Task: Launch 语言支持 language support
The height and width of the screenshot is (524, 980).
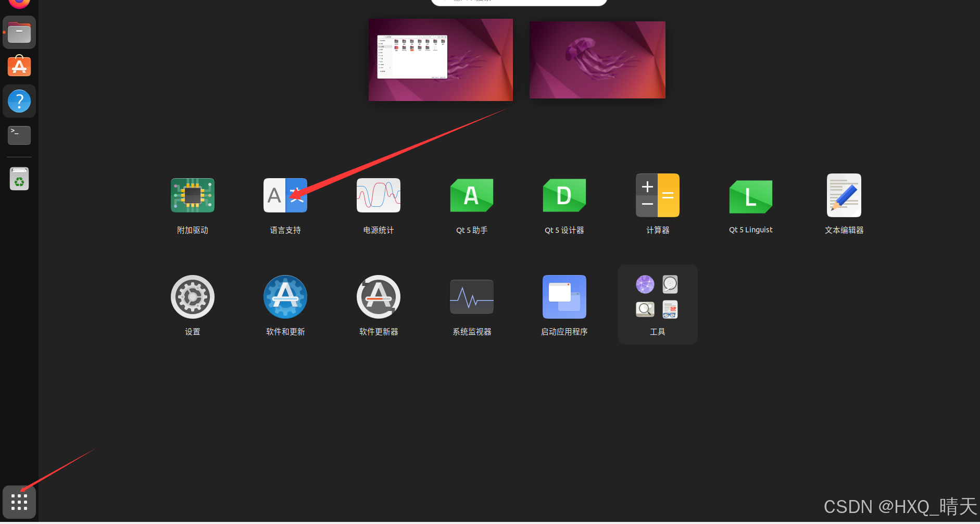Action: pos(285,195)
